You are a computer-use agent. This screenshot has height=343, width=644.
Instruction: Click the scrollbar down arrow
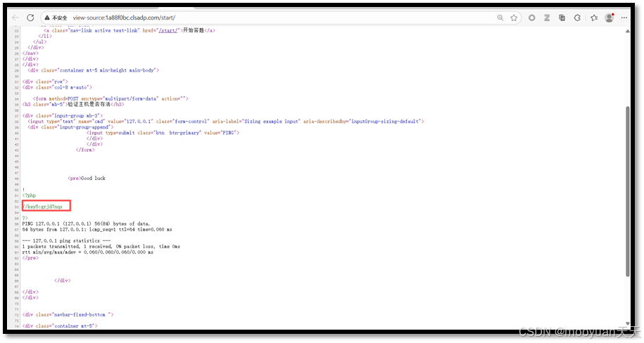pos(628,324)
